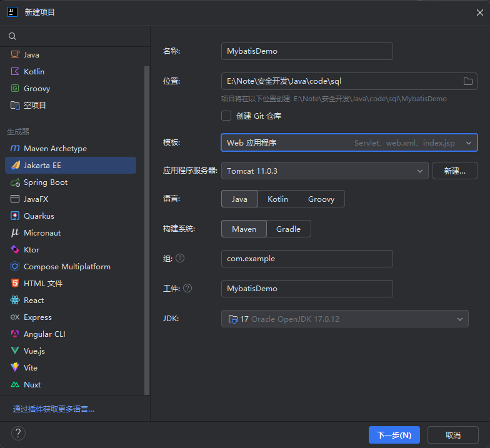This screenshot has height=448, width=490.
Task: Switch build system to Gradle
Action: pyautogui.click(x=289, y=229)
